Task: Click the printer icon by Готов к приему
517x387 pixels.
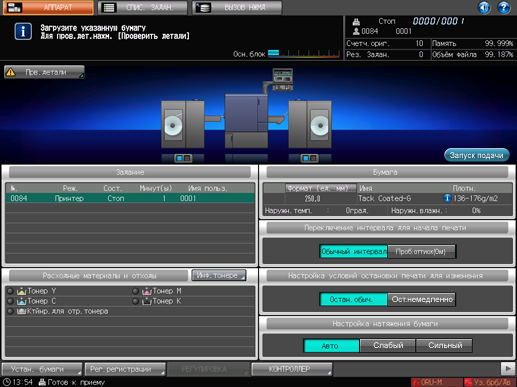Action: coord(42,382)
